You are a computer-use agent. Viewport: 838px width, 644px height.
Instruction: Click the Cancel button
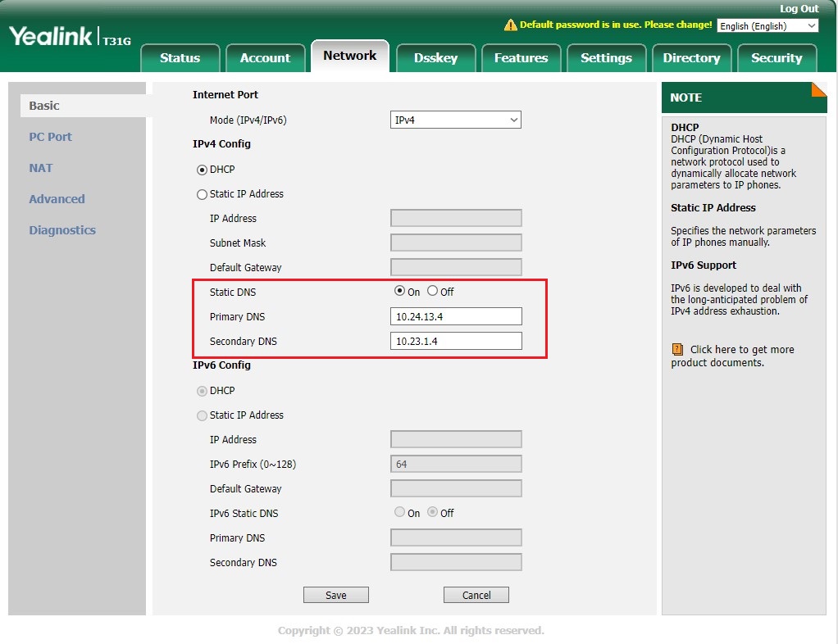476,596
